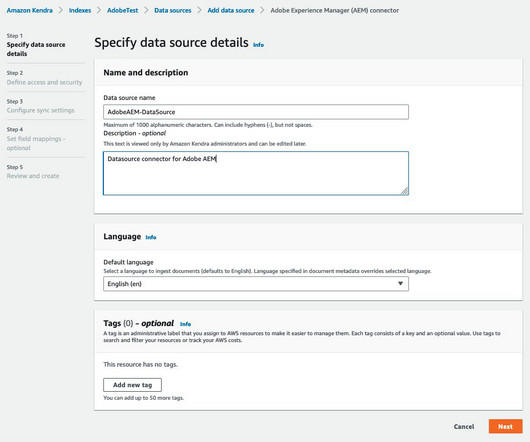Select Step 4 Set field mappings
The width and height of the screenshot is (530, 442).
click(36, 143)
